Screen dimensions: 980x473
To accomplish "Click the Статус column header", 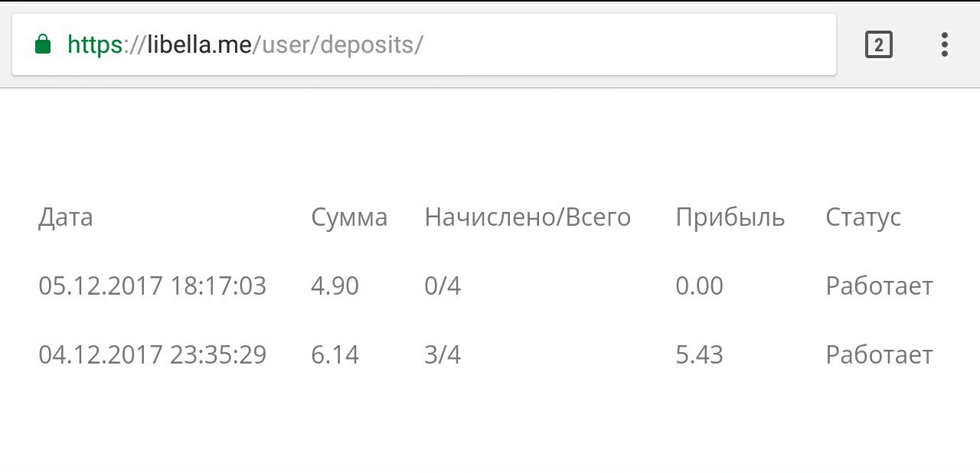I will pyautogui.click(x=864, y=219).
